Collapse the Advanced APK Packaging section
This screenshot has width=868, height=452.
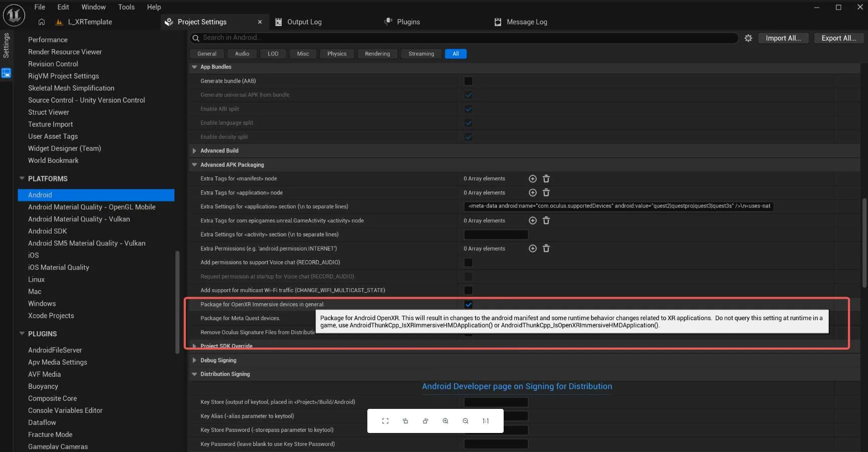pyautogui.click(x=194, y=165)
